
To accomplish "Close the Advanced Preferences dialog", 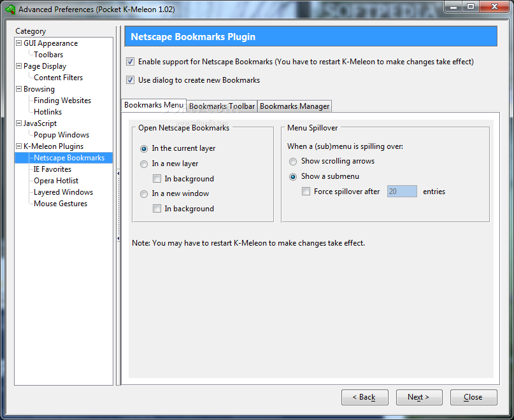I will (473, 397).
